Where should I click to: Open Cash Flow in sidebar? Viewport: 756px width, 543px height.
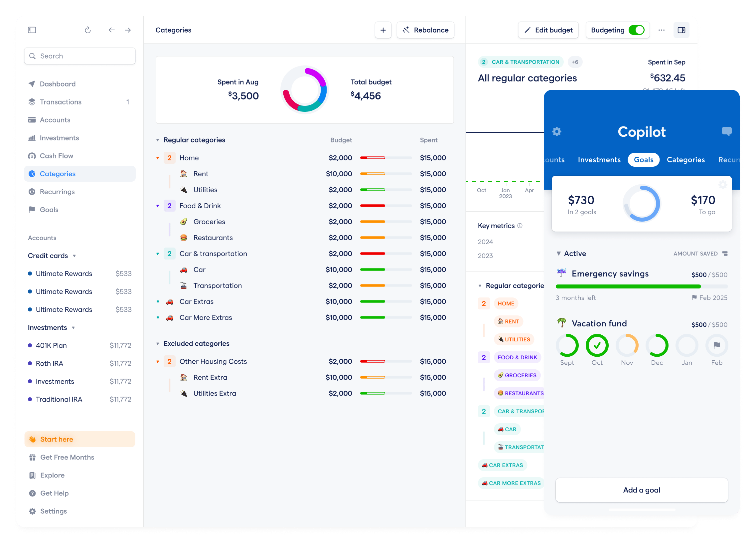tap(56, 156)
